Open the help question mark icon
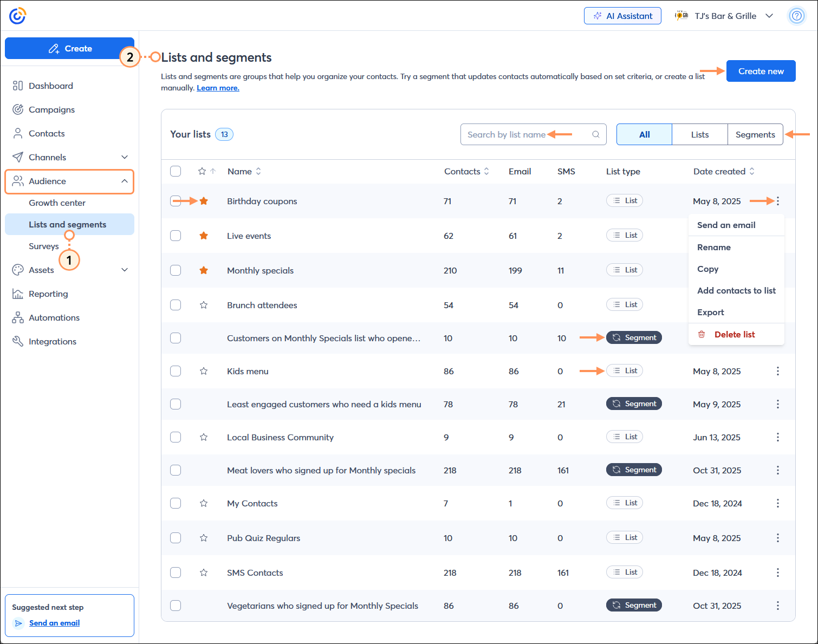This screenshot has width=818, height=644. pos(796,16)
